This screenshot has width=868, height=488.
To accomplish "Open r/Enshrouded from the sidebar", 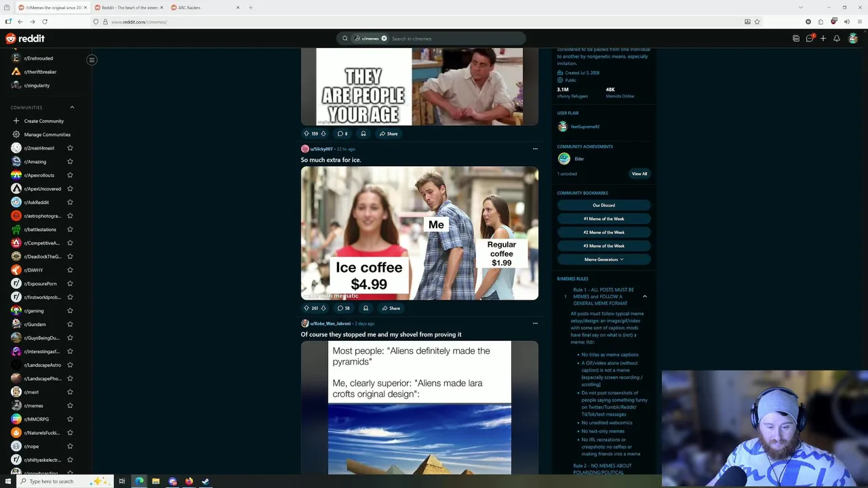I will click(x=39, y=58).
